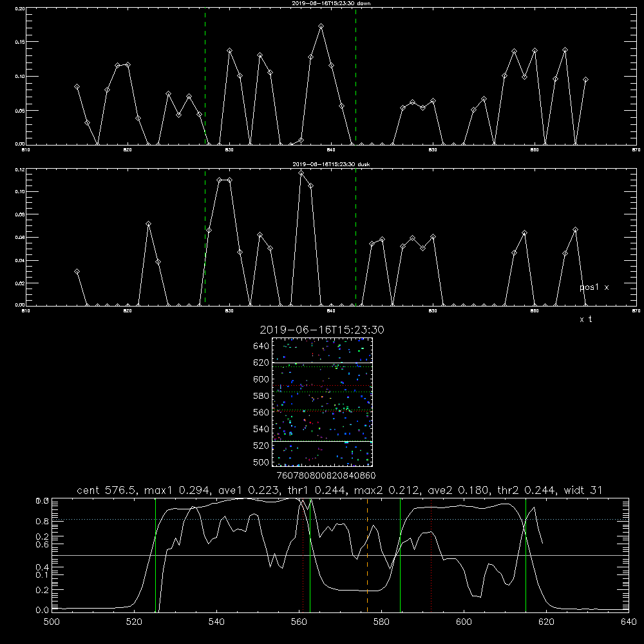Select the 'thr2 0.244' value

point(527,490)
